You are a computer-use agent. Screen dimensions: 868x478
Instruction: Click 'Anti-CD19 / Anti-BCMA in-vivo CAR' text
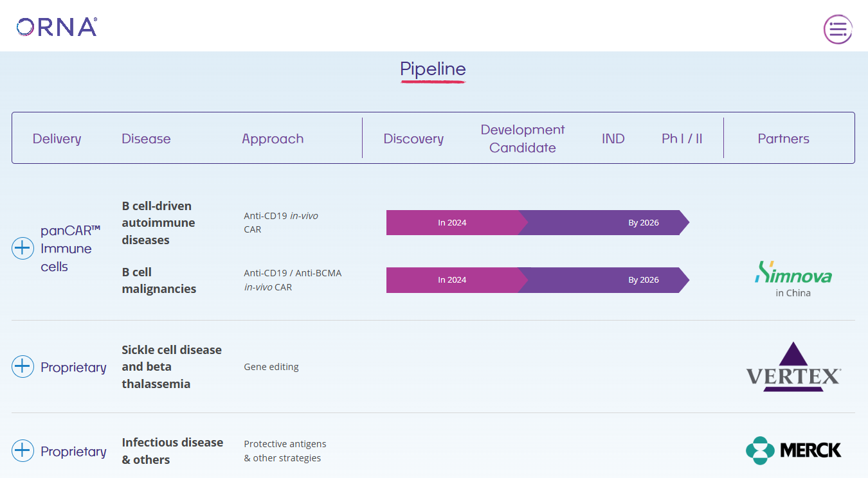click(293, 280)
